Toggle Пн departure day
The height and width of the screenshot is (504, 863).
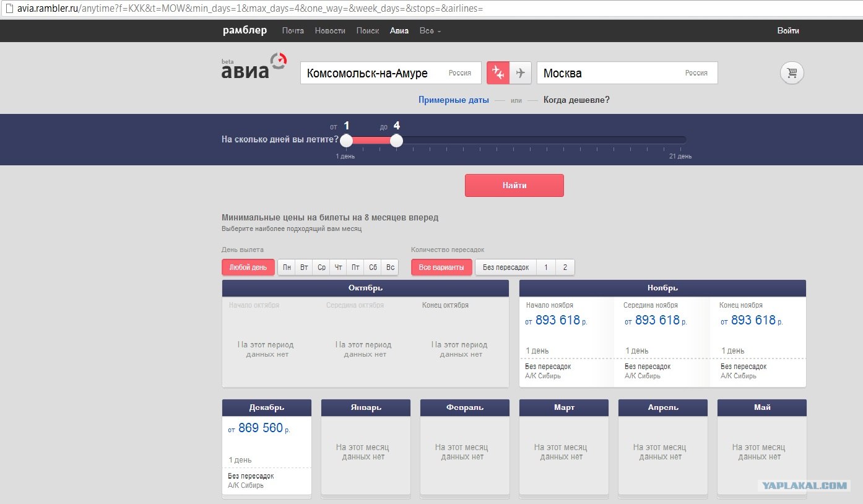(x=287, y=267)
